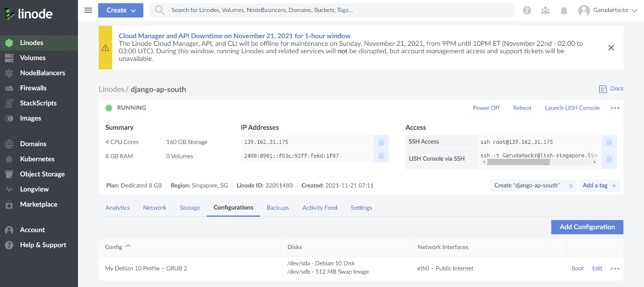Click Power Off for the Linode

tap(486, 108)
